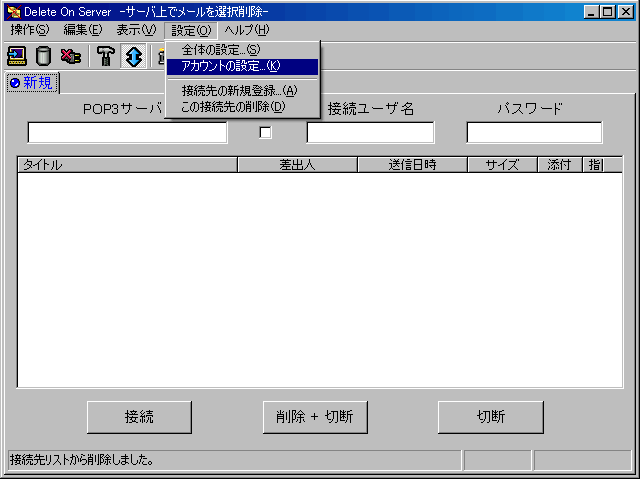The height and width of the screenshot is (479, 640).
Task: Click the blue up-down arrow toolbar icon
Action: pyautogui.click(x=133, y=56)
